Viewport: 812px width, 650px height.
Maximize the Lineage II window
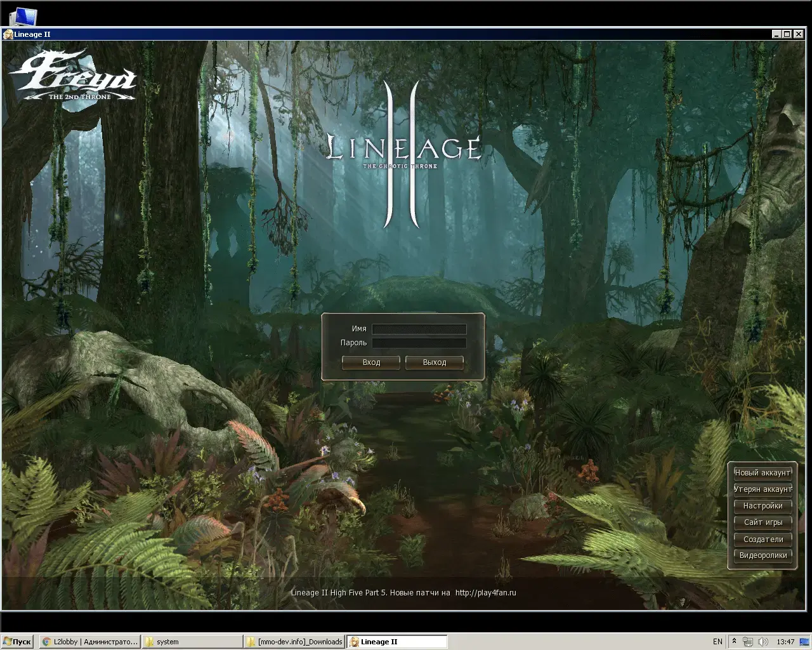[787, 34]
